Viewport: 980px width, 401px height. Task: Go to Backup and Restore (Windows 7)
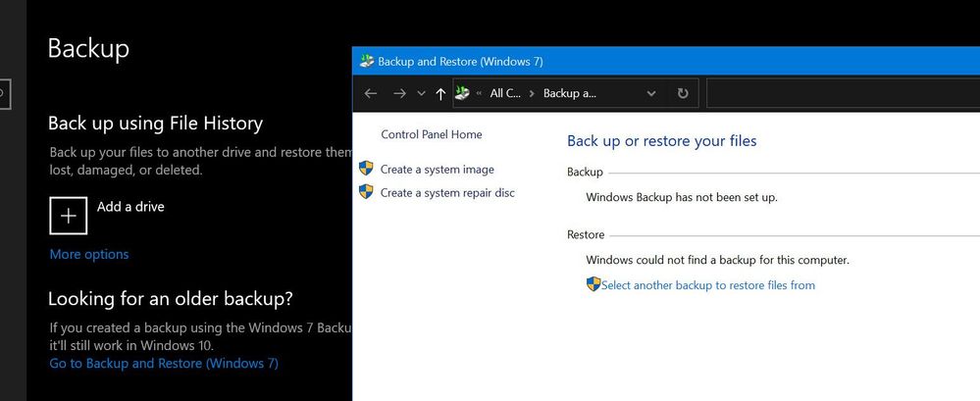[x=164, y=364]
